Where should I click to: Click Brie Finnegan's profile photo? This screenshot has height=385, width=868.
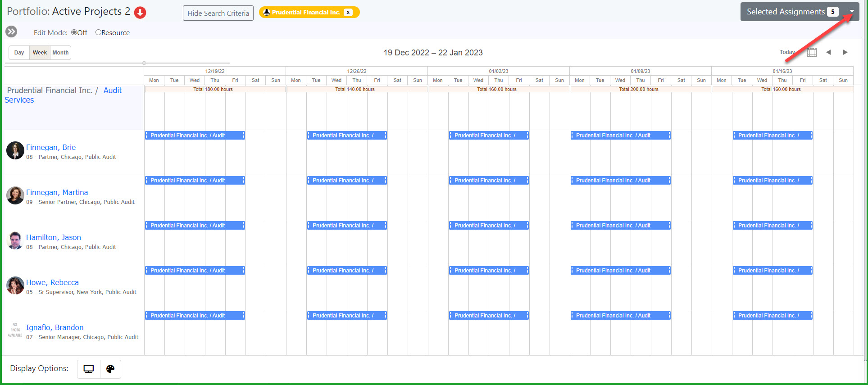(x=15, y=150)
